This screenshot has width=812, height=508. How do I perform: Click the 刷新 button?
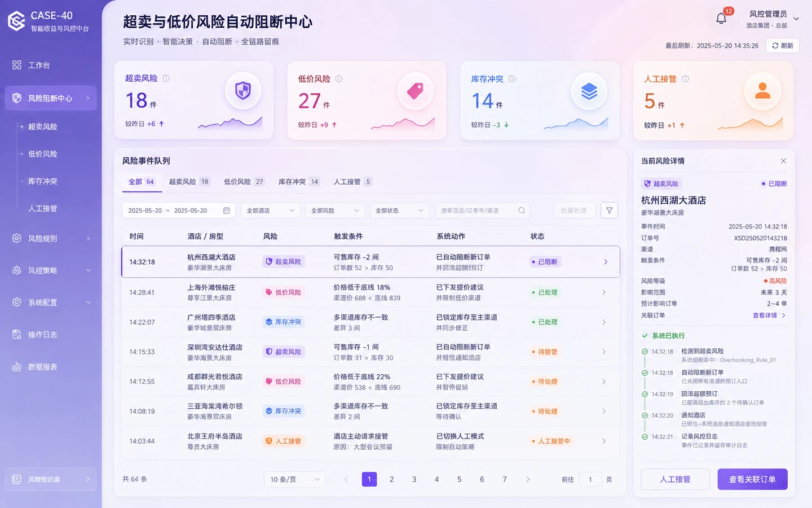(783, 46)
